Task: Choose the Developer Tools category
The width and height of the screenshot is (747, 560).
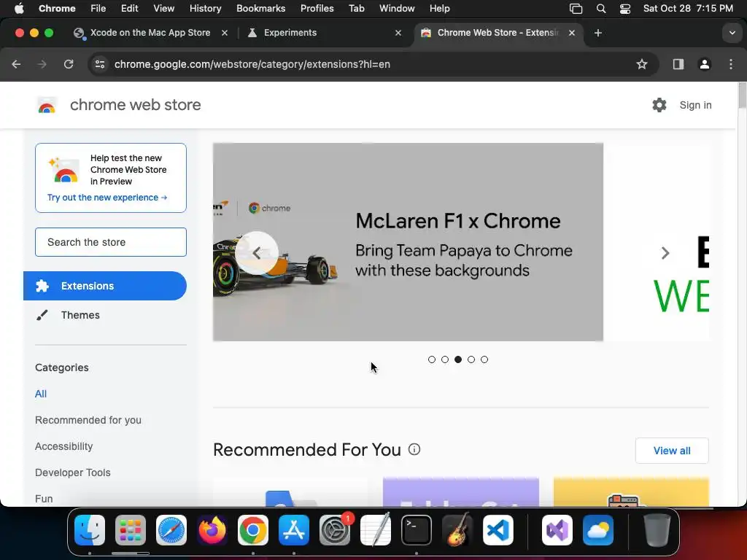Action: pos(73,472)
